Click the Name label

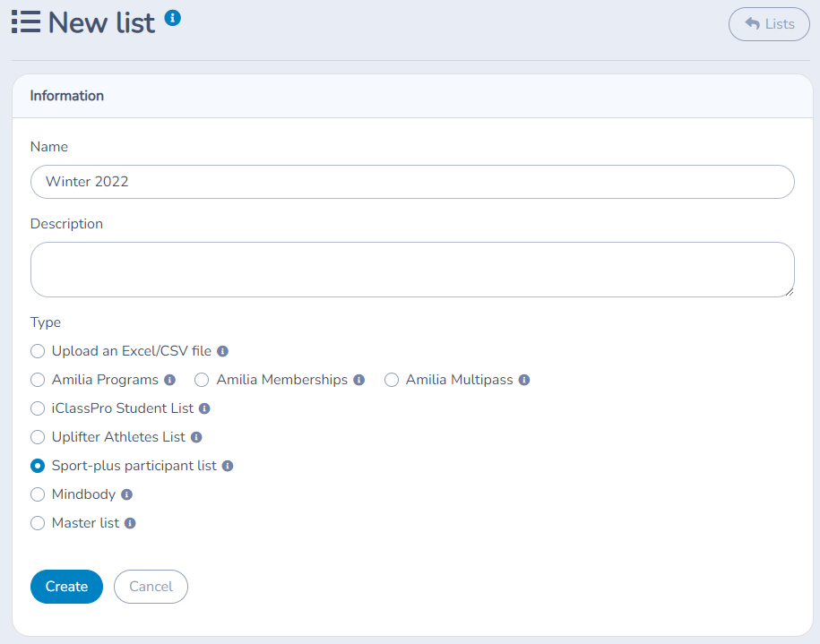(x=49, y=147)
